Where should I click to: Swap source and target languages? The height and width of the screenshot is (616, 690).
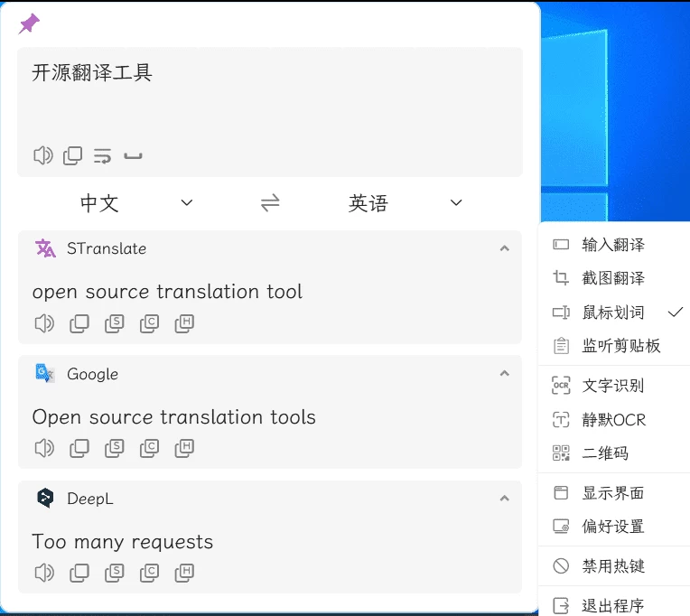[x=270, y=203]
